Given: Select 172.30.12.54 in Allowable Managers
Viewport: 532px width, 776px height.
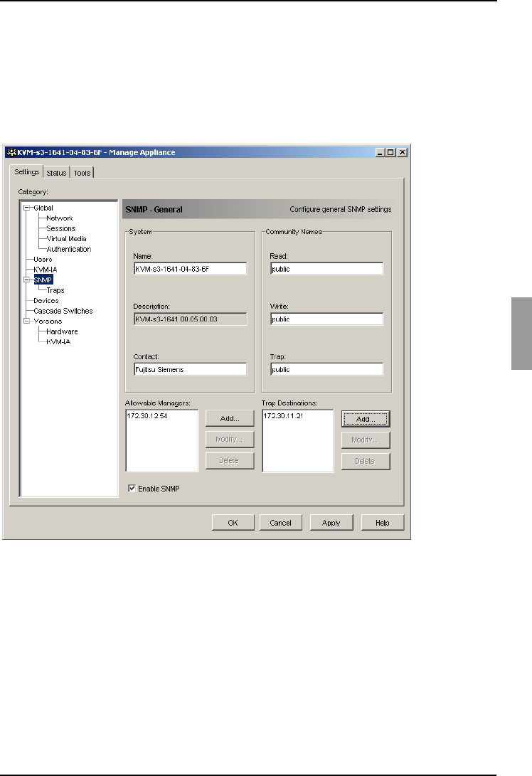Looking at the screenshot, I should coord(147,415).
